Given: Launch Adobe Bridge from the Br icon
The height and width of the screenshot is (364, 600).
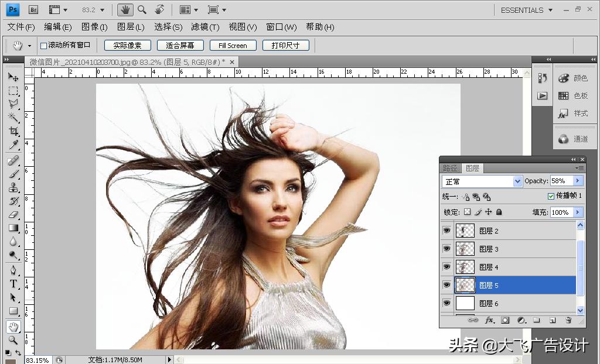Looking at the screenshot, I should click(x=33, y=10).
